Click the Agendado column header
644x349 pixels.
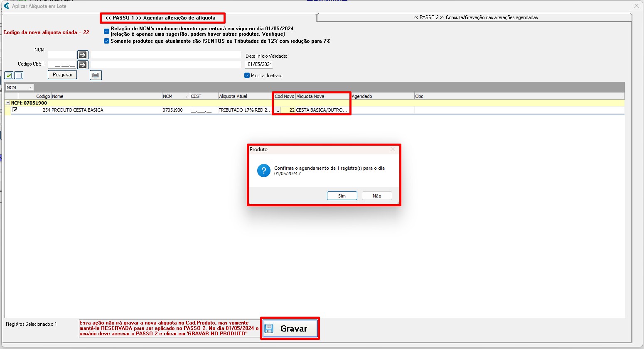coord(382,96)
